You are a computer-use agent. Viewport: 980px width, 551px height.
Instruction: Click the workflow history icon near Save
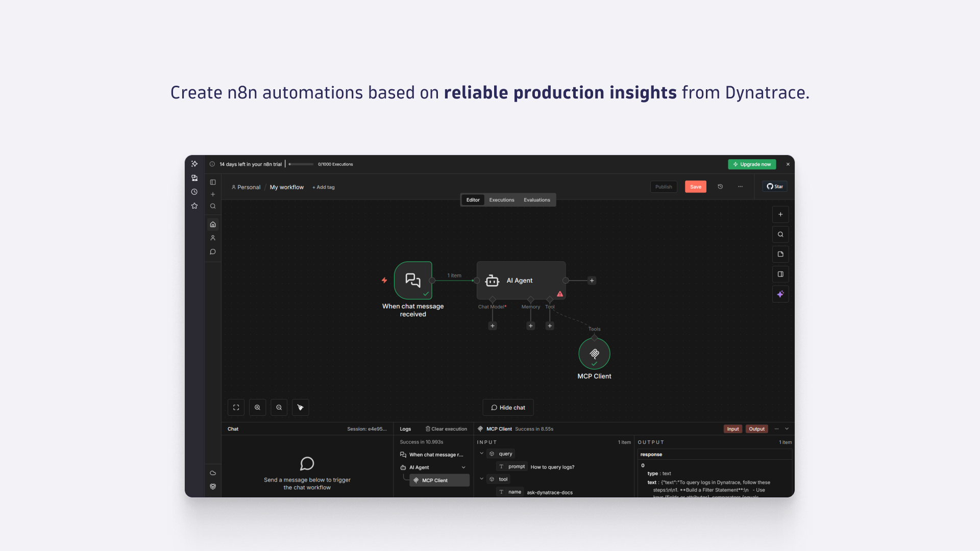(x=720, y=187)
